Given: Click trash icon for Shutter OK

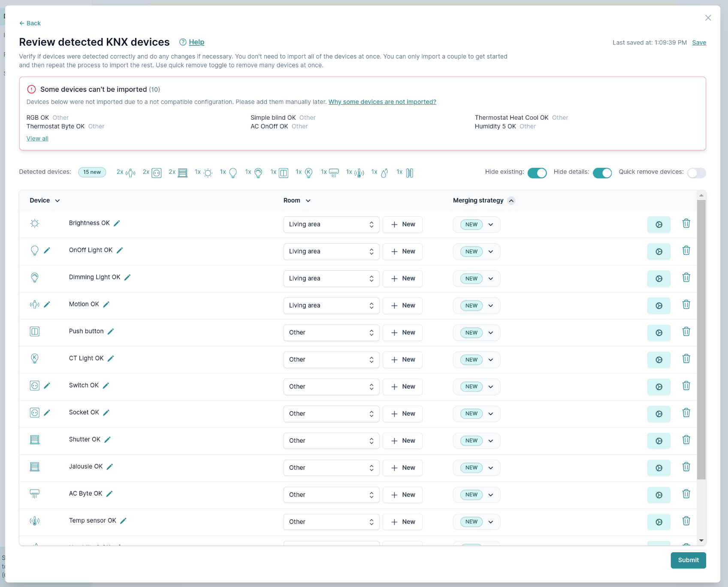Looking at the screenshot, I should pos(686,440).
